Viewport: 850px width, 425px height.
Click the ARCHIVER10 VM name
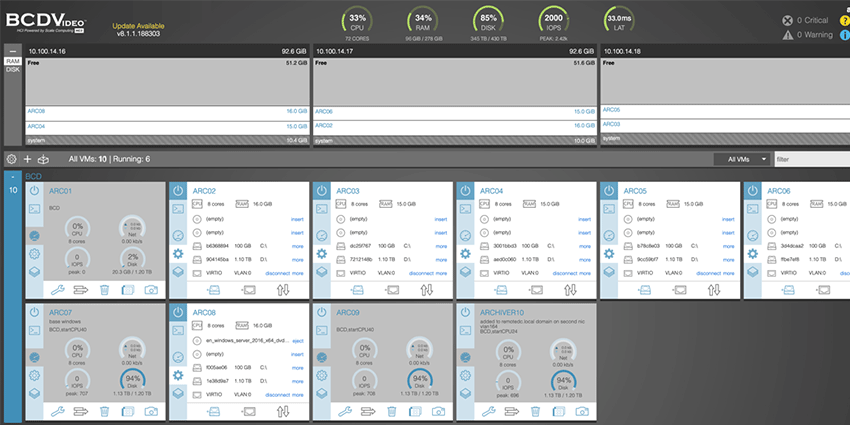(501, 313)
